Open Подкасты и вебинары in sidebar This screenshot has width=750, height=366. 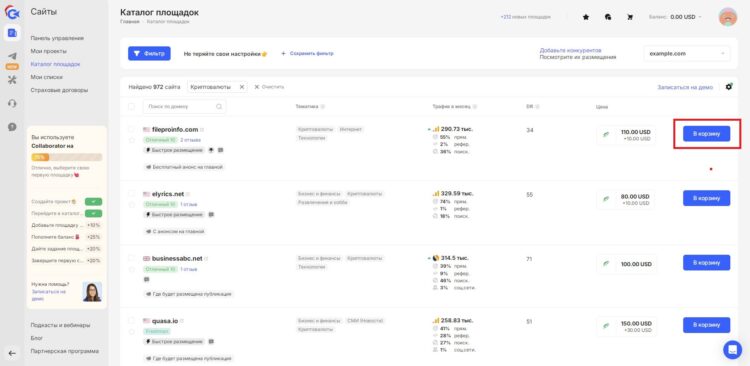click(x=60, y=325)
